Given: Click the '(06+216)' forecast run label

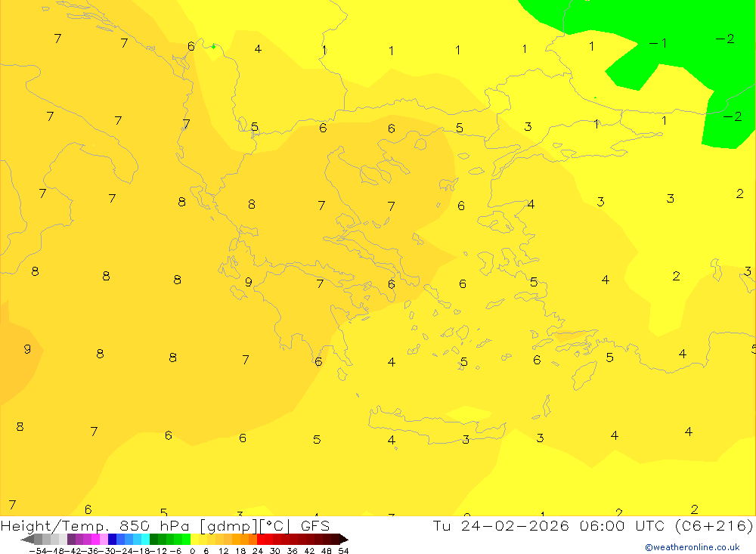Looking at the screenshot, I should point(714,525).
